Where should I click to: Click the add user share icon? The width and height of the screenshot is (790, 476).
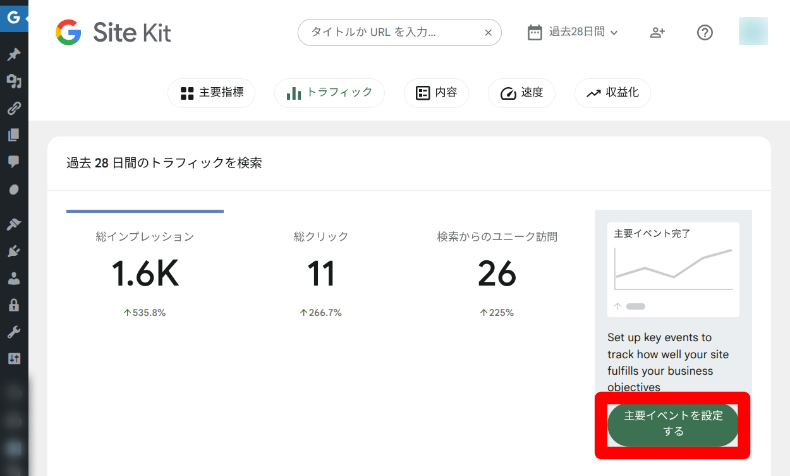click(657, 33)
